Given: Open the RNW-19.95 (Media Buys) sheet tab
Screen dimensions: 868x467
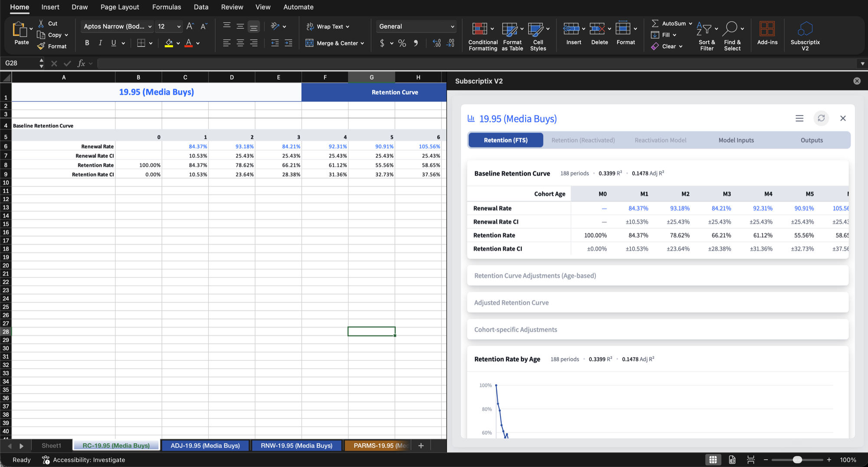Looking at the screenshot, I should [296, 445].
